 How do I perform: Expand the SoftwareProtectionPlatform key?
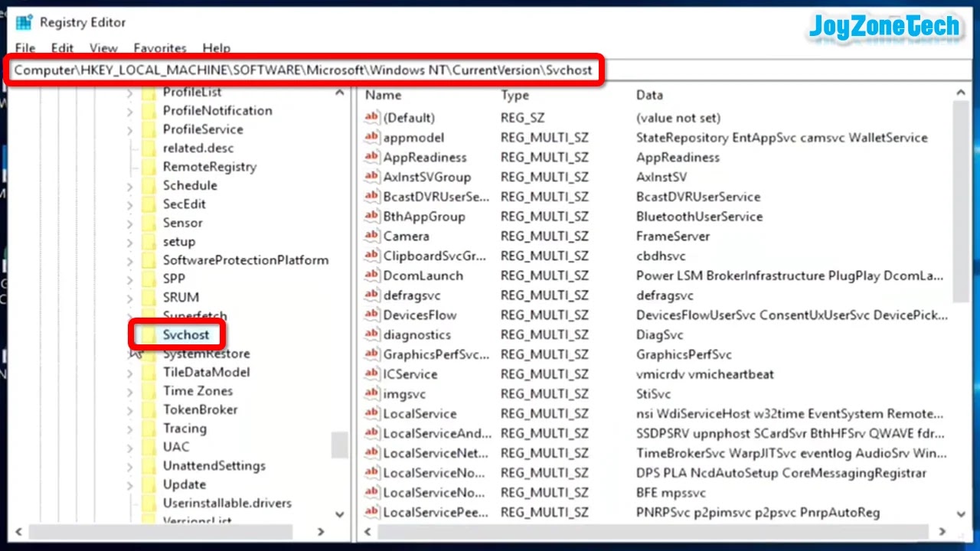pos(129,260)
